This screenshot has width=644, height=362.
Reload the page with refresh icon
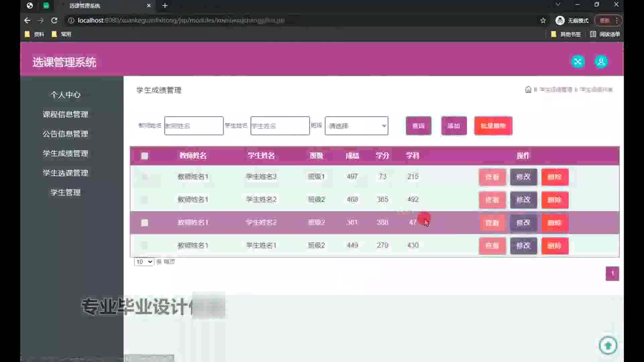[x=54, y=20]
